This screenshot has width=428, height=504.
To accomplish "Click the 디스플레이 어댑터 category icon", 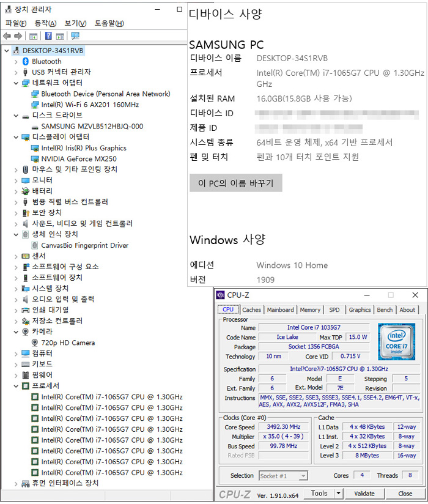I will 26,137.
